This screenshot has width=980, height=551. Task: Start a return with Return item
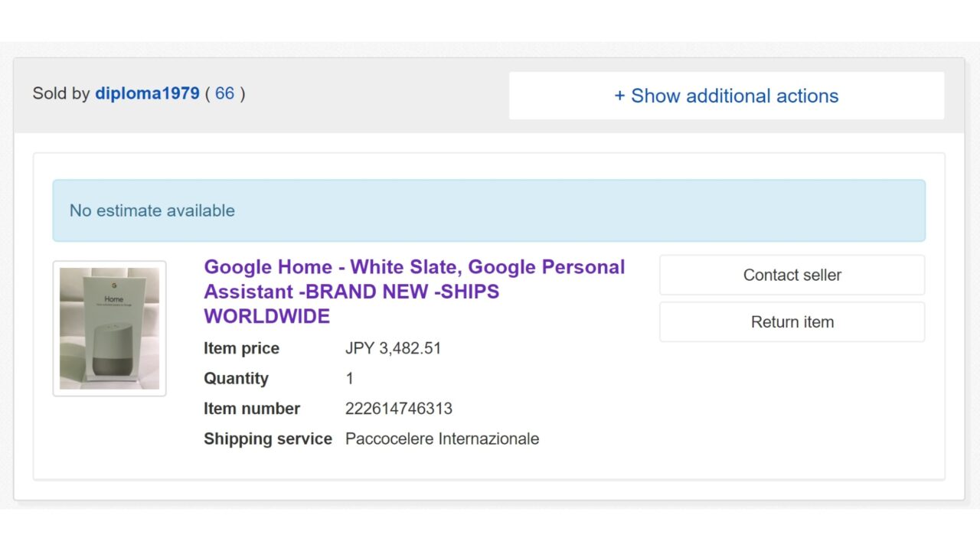point(792,322)
